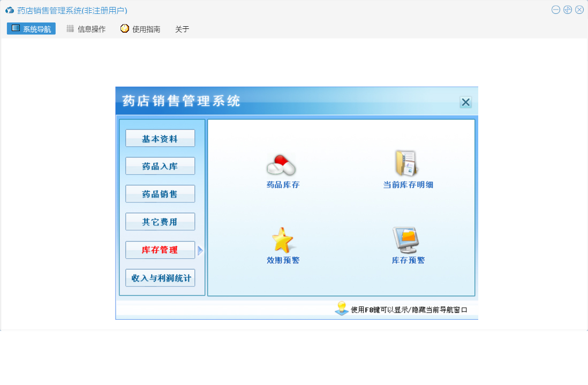
Task: Click the arrow beside 库存管理
Action: (x=200, y=251)
